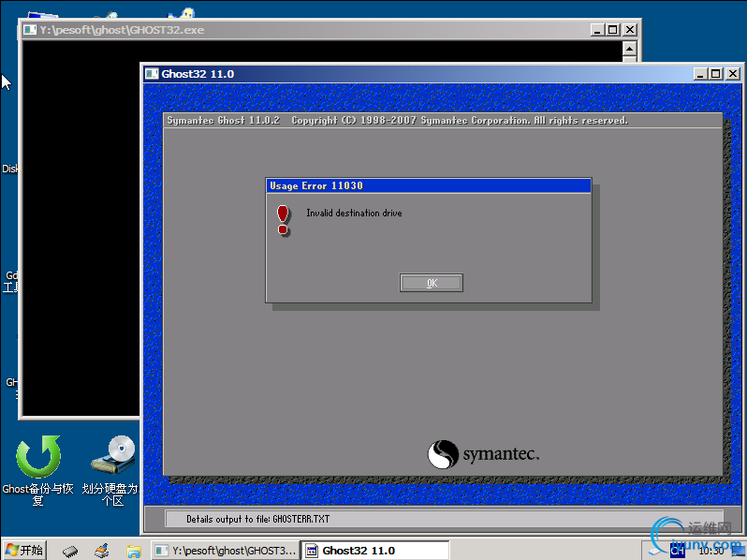The image size is (747, 560).
Task: Click OK in the Usage Error dialog
Action: (x=432, y=283)
